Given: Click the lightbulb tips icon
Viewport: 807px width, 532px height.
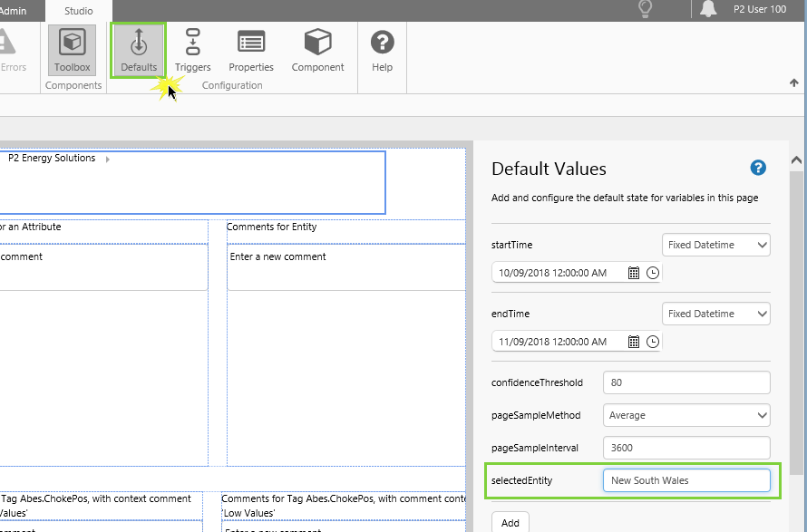Looking at the screenshot, I should pyautogui.click(x=646, y=9).
